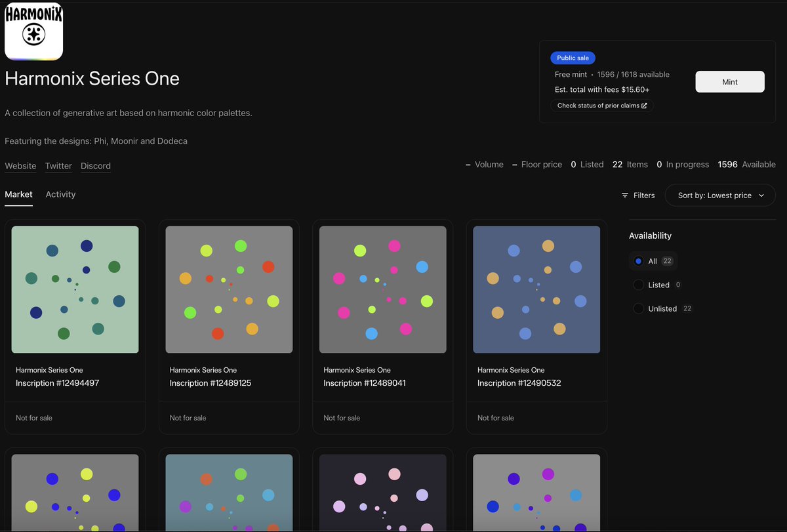Click the Availability filter heading
The height and width of the screenshot is (532, 787).
pos(650,235)
